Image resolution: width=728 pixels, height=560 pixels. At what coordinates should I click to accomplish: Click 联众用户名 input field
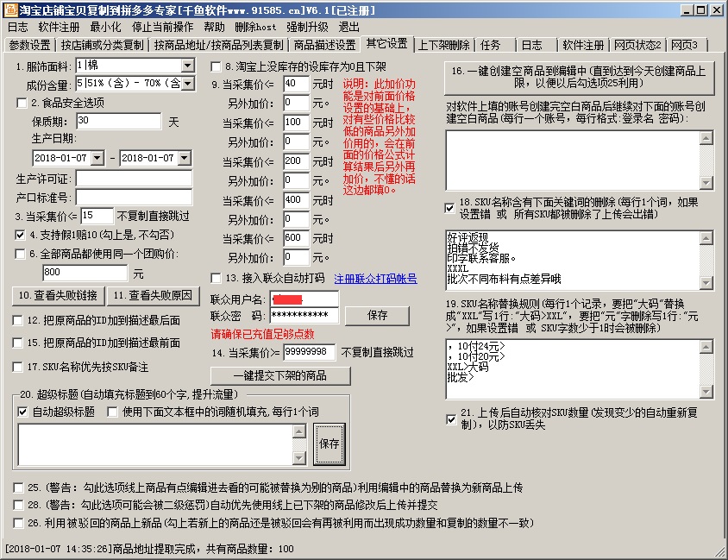[x=304, y=299]
